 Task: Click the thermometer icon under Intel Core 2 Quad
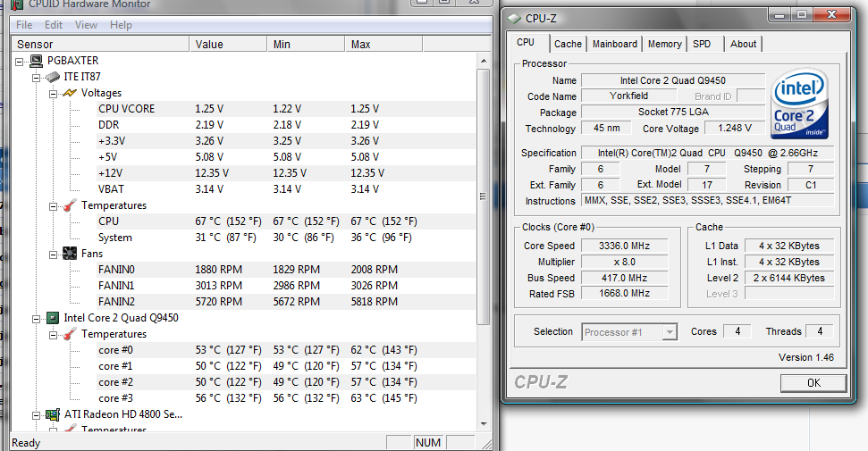[70, 334]
